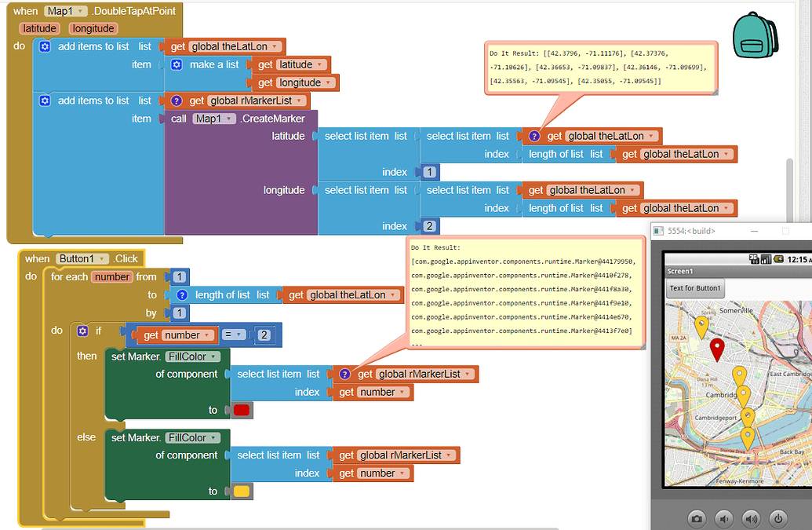Click emulator camera button
Screen dimensions: 812x530
pyautogui.click(x=697, y=518)
